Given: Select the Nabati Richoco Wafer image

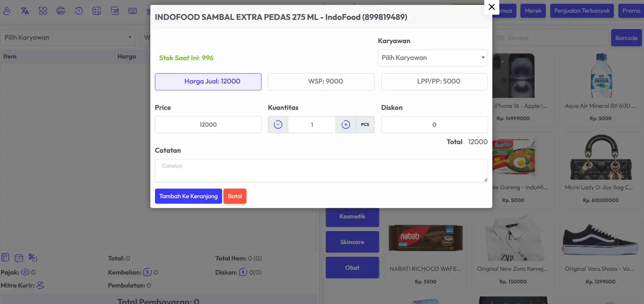Looking at the screenshot, I should [x=426, y=238].
